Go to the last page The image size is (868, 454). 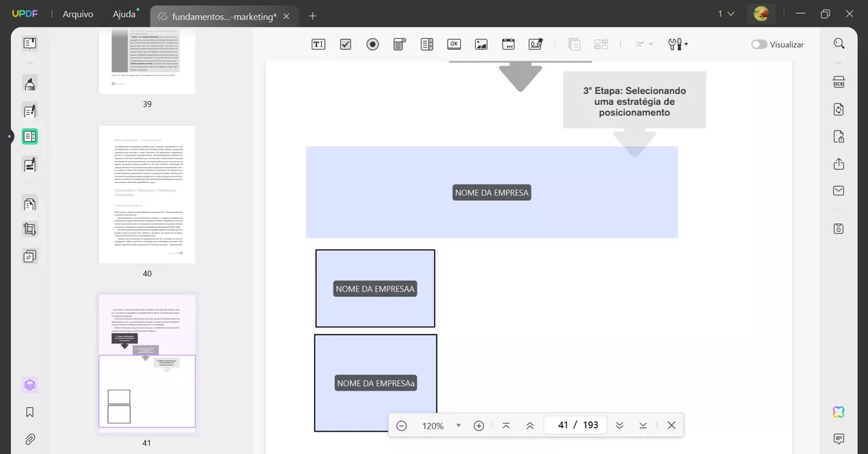click(643, 425)
